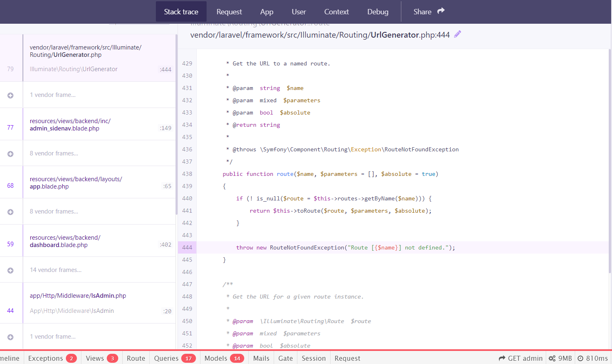This screenshot has width=612, height=364.
Task: Open the User tab
Action: click(299, 12)
